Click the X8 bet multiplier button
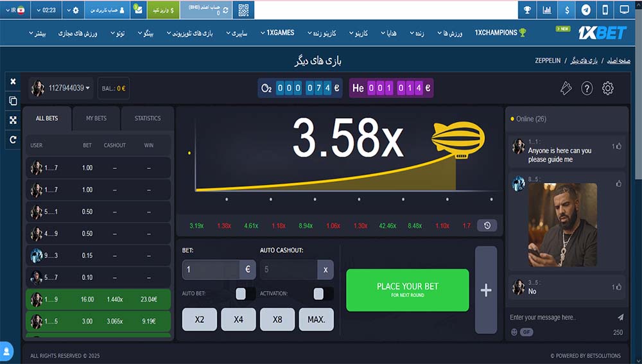The height and width of the screenshot is (364, 642). (277, 319)
